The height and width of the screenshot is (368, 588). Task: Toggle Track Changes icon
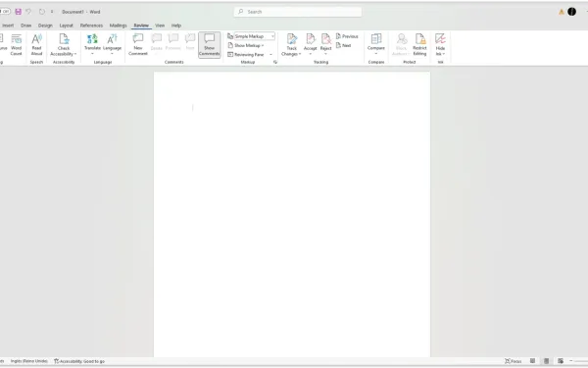(x=292, y=39)
